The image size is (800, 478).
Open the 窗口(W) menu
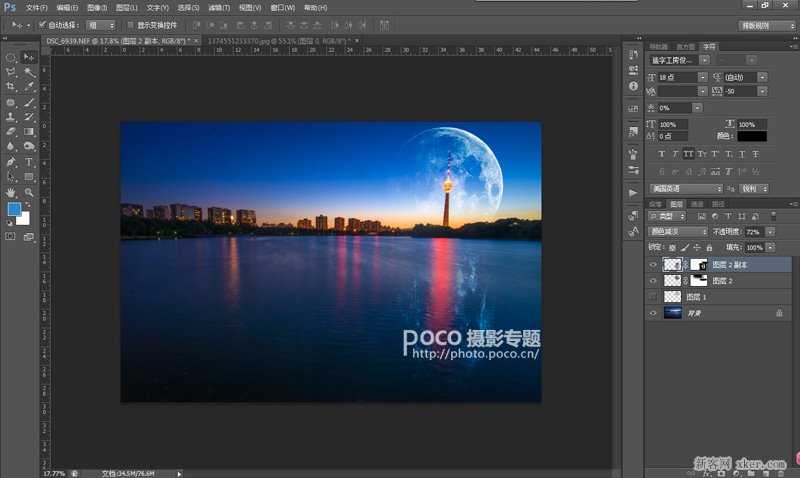283,8
